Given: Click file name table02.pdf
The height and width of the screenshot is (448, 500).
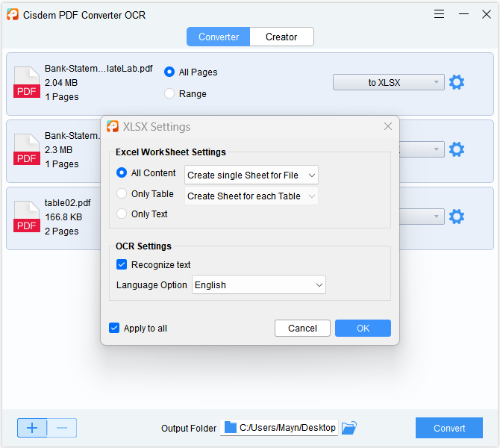Looking at the screenshot, I should point(68,202).
